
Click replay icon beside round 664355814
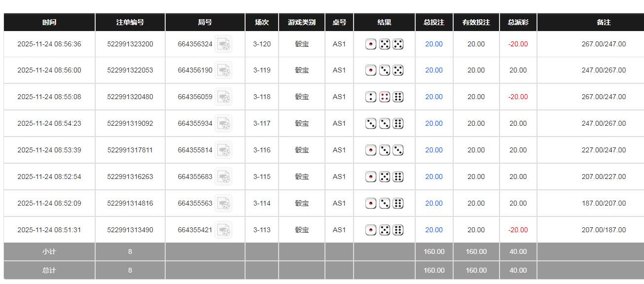(223, 150)
